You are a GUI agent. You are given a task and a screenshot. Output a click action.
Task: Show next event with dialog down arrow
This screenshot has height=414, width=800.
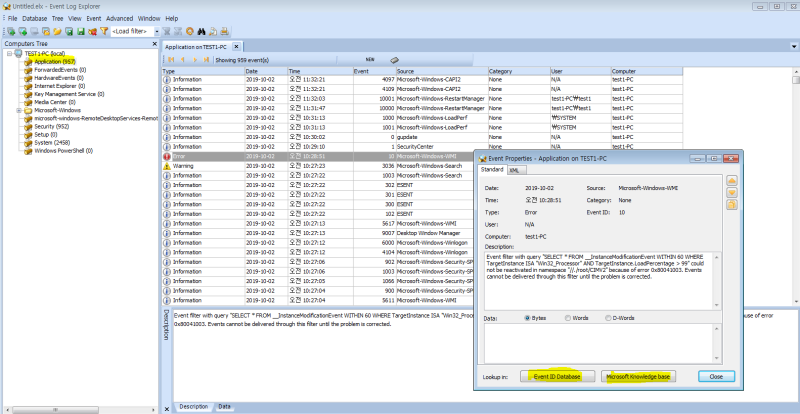(732, 192)
